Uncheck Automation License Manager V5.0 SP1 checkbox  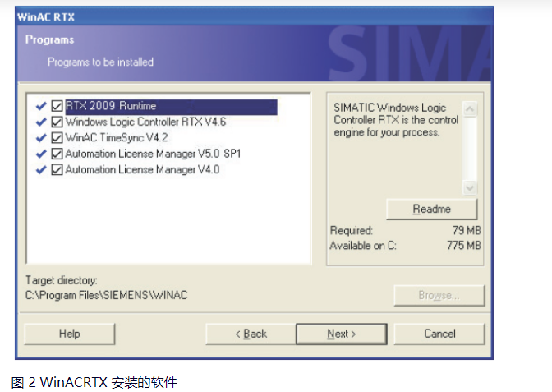pyautogui.click(x=57, y=154)
